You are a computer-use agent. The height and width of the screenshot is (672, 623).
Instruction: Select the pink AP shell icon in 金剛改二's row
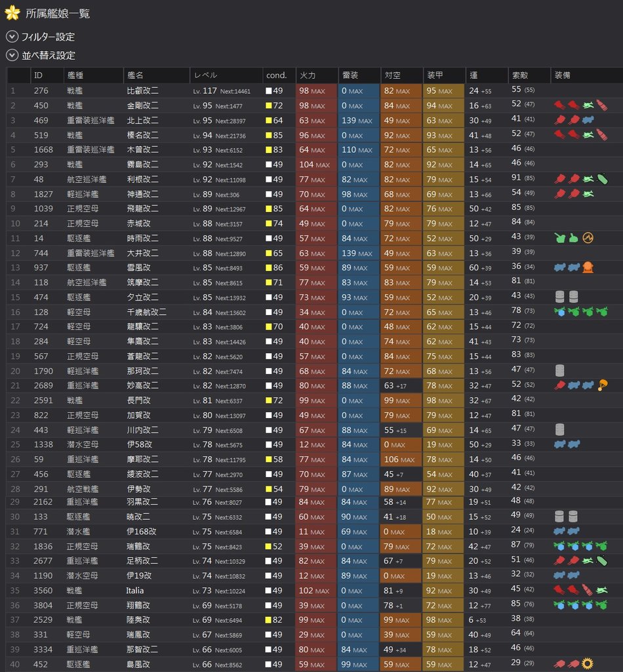point(601,105)
